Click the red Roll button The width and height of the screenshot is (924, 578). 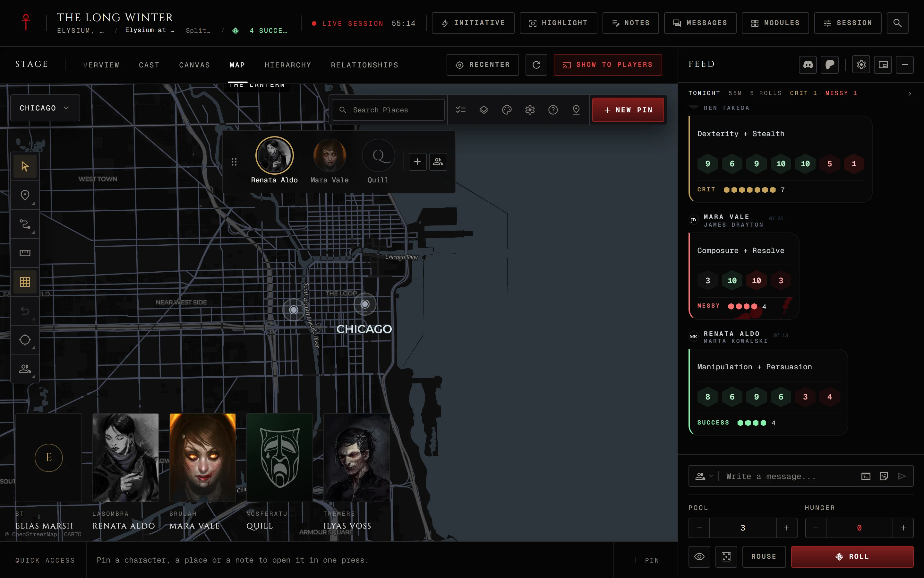pyautogui.click(x=852, y=556)
